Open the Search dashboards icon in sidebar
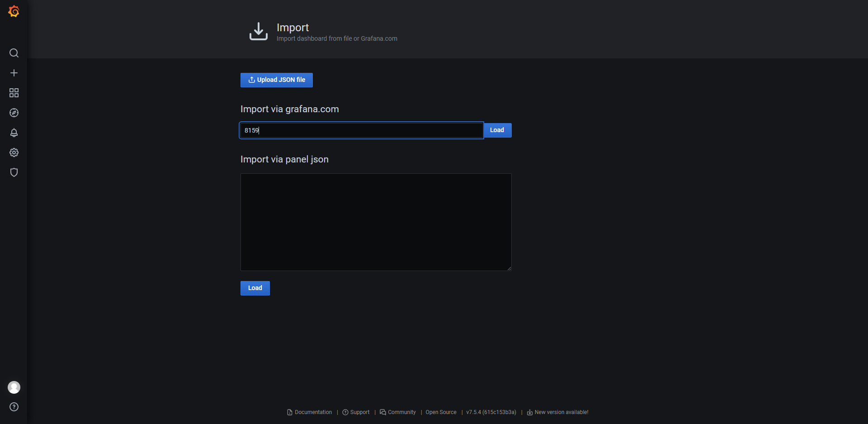The width and height of the screenshot is (868, 424). (x=14, y=53)
